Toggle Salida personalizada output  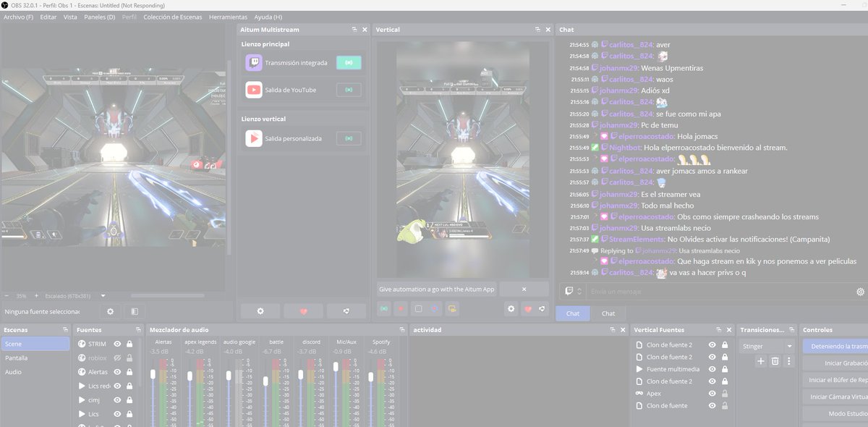point(349,138)
